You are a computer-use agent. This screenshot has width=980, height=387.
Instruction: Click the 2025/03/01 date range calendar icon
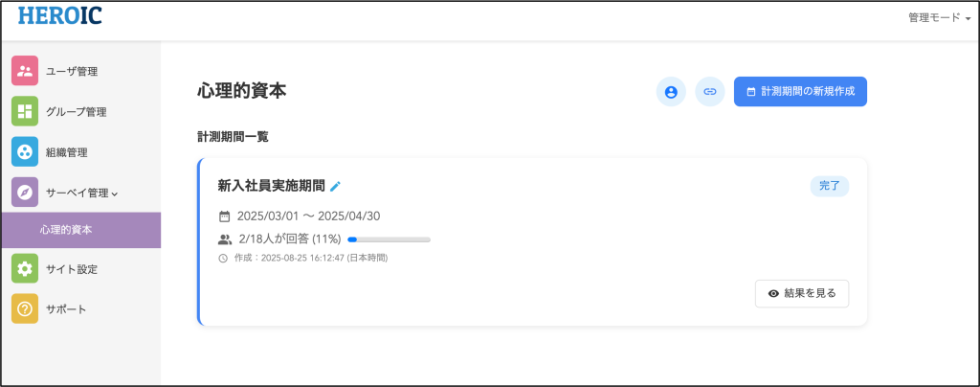(224, 216)
